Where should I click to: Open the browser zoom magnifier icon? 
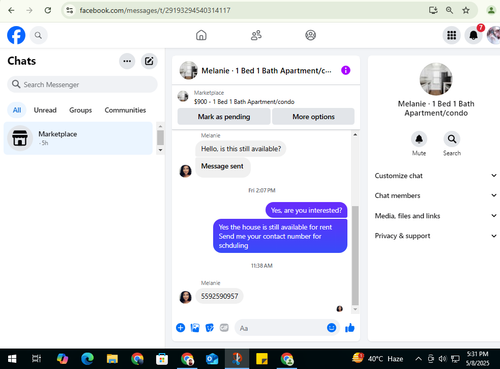click(449, 10)
